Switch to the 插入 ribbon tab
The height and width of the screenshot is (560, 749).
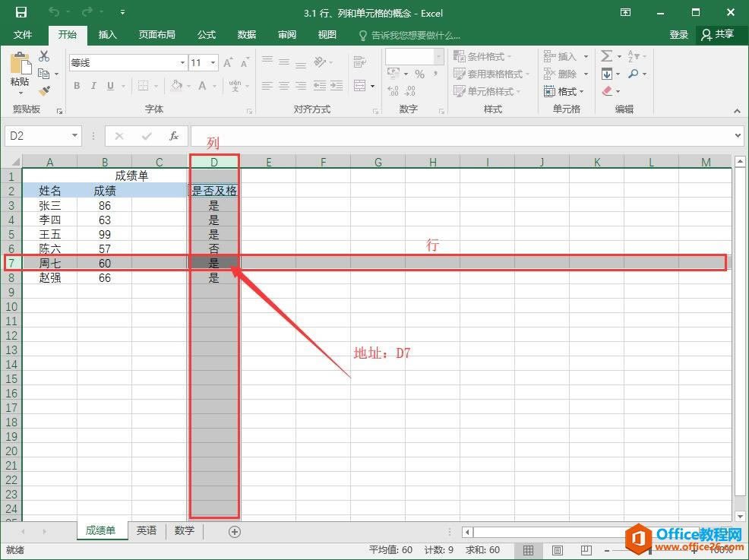click(107, 34)
